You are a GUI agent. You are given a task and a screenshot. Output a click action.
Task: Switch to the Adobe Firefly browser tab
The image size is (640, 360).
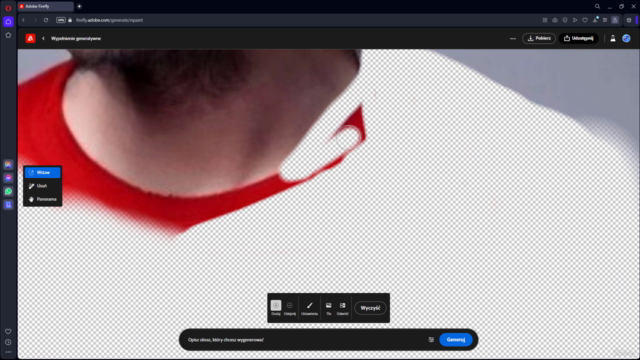coord(46,7)
